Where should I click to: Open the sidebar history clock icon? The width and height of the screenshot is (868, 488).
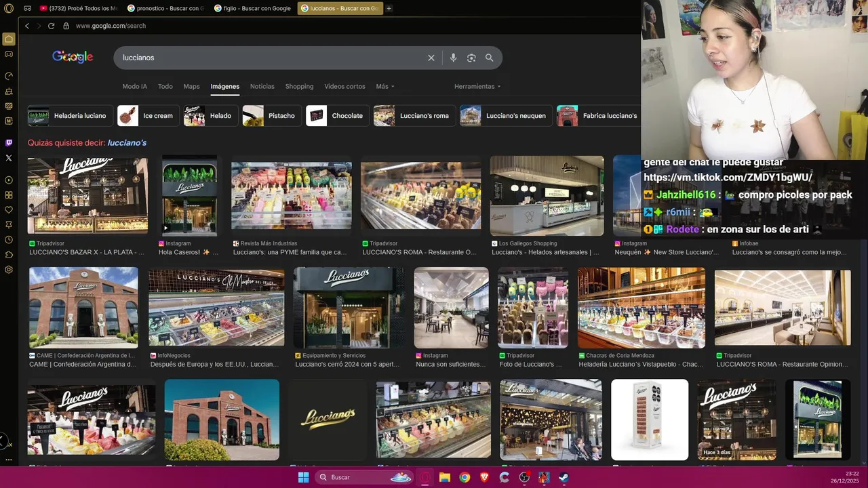pos(9,240)
